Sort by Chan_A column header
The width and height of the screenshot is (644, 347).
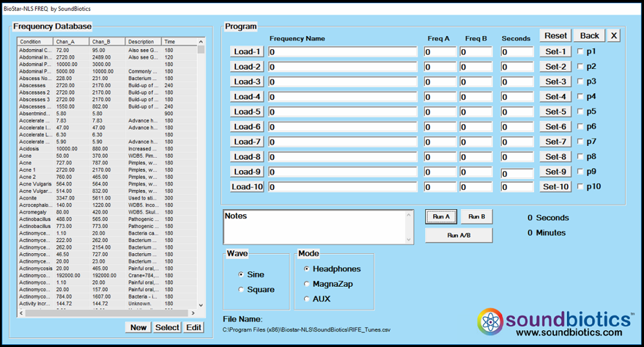click(71, 42)
